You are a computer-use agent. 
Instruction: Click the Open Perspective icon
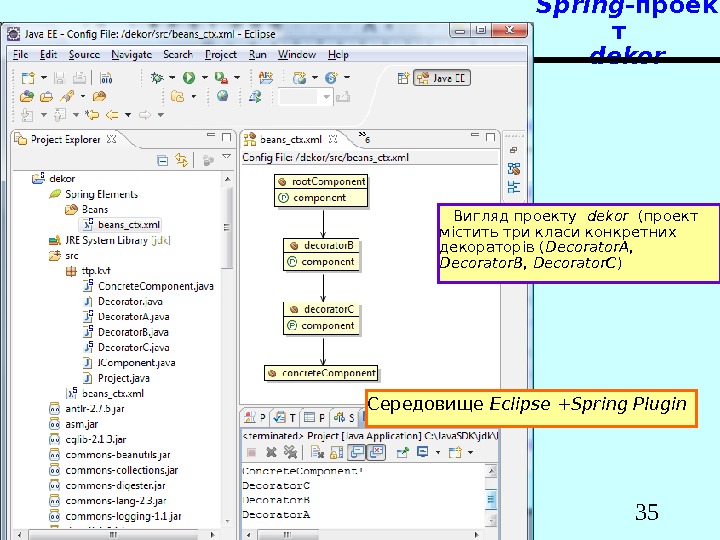[403, 78]
